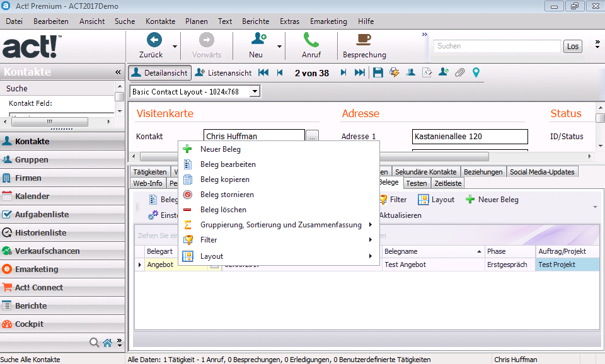Expand the Zurück history dropdown arrow

tap(175, 46)
